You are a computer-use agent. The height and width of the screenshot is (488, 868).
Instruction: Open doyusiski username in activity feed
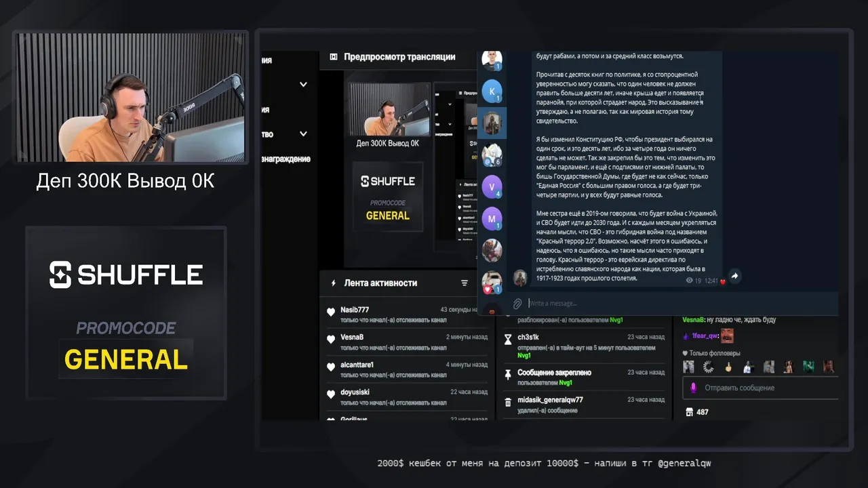click(x=355, y=392)
